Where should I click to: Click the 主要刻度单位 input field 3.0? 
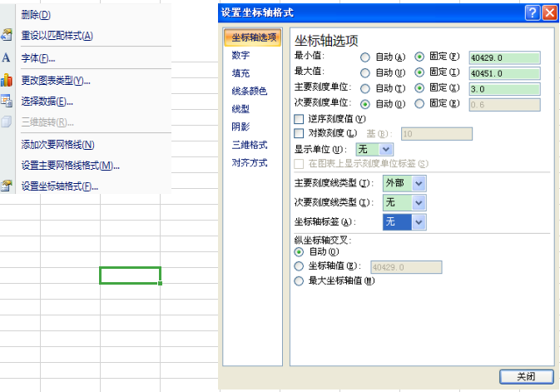coord(504,89)
